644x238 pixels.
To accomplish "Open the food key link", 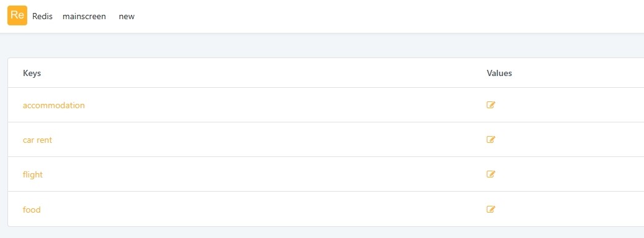I will [32, 210].
